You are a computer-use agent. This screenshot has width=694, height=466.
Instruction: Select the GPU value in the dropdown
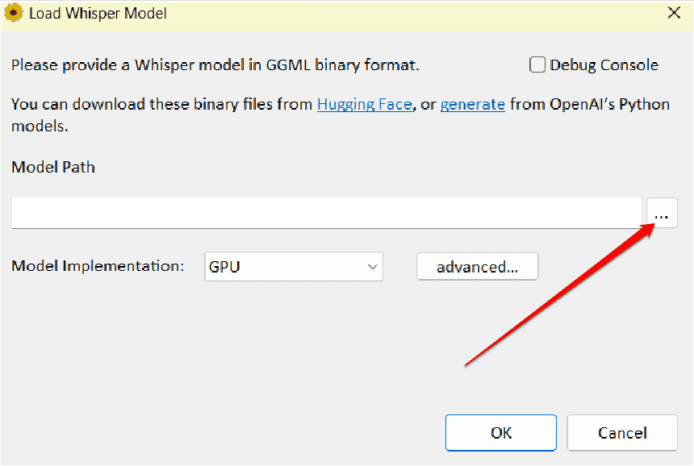tap(225, 267)
